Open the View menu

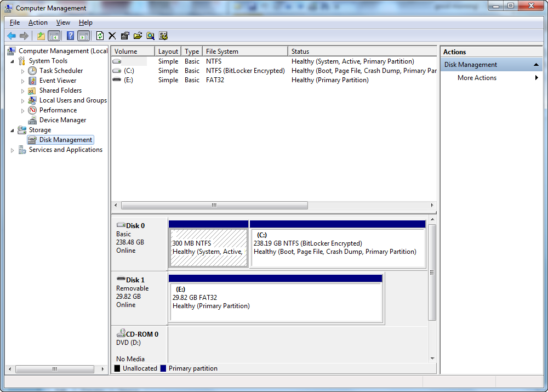(63, 22)
